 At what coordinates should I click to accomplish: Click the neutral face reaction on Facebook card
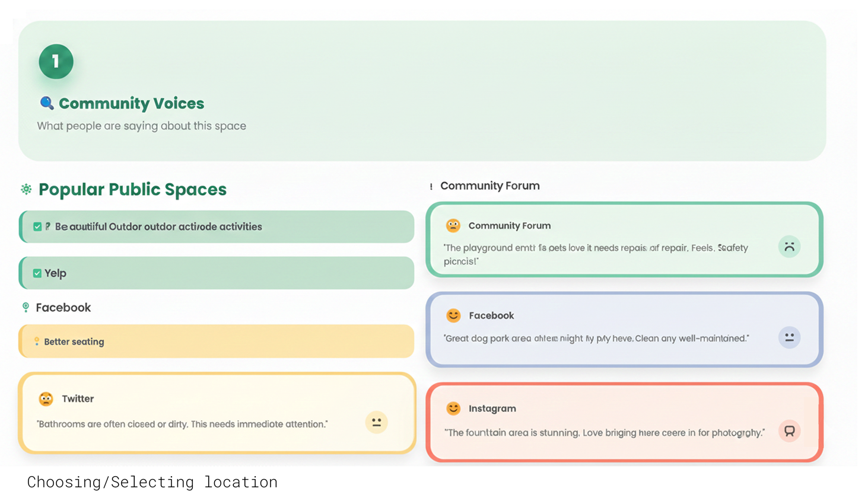pyautogui.click(x=789, y=337)
